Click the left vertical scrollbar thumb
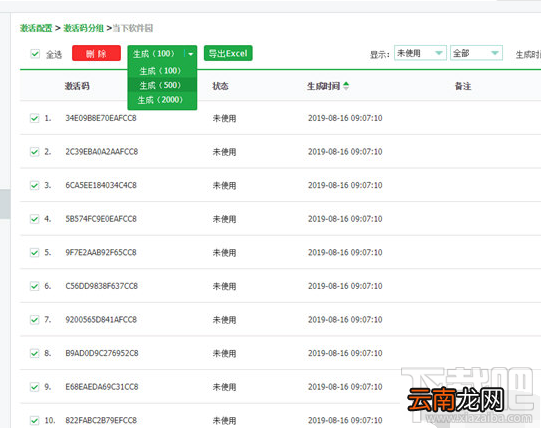Image resolution: width=541 pixels, height=428 pixels. (5, 204)
